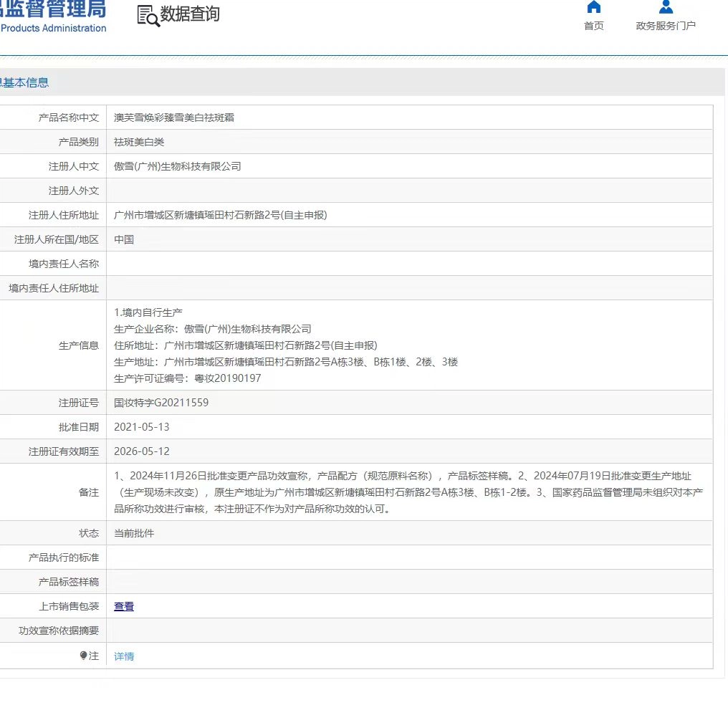Screen dimensions: 728x728
Task: Click product name 澳芙雪焕彩臻雪美白祛斑霜
Action: point(174,118)
